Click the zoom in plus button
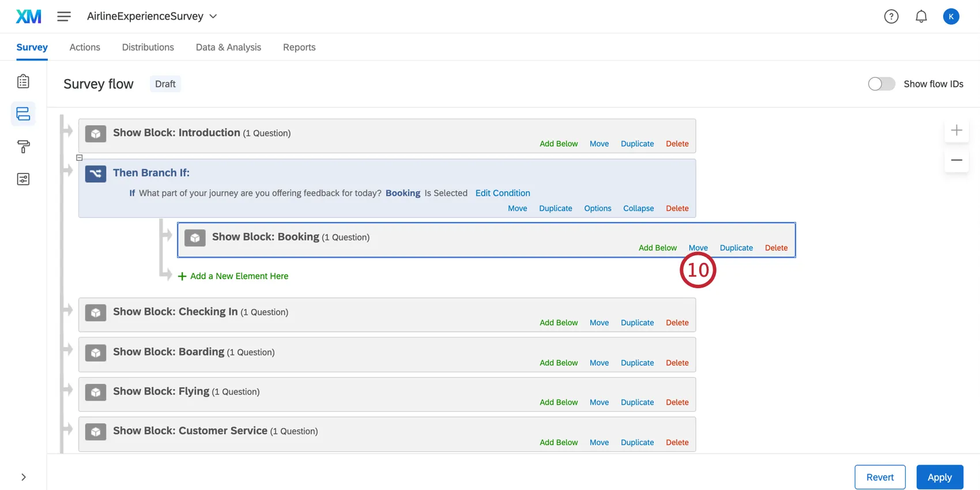Image resolution: width=980 pixels, height=490 pixels. click(x=956, y=130)
